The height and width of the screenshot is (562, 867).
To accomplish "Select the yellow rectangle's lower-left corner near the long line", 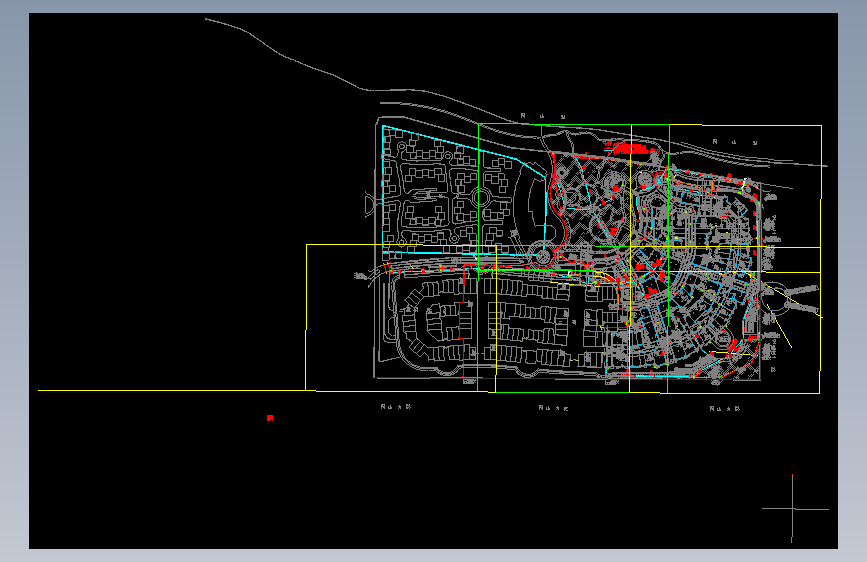I will point(306,390).
